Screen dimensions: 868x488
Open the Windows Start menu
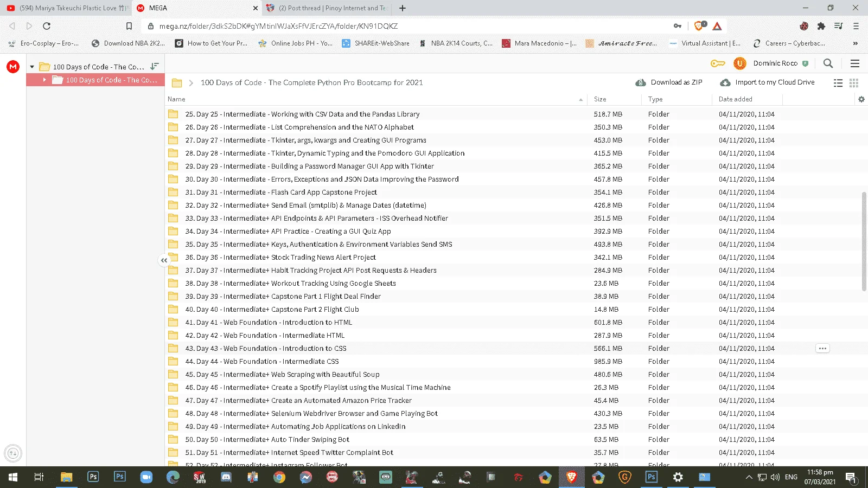(13, 477)
